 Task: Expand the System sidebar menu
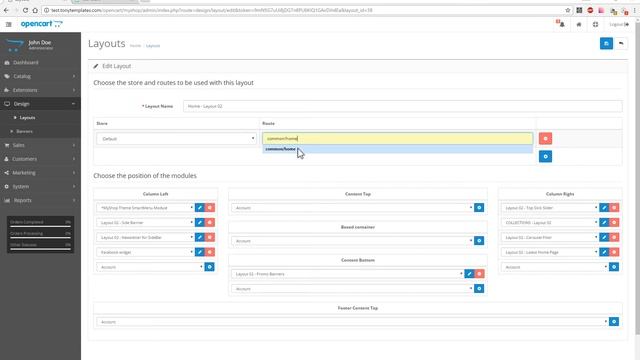(40, 187)
